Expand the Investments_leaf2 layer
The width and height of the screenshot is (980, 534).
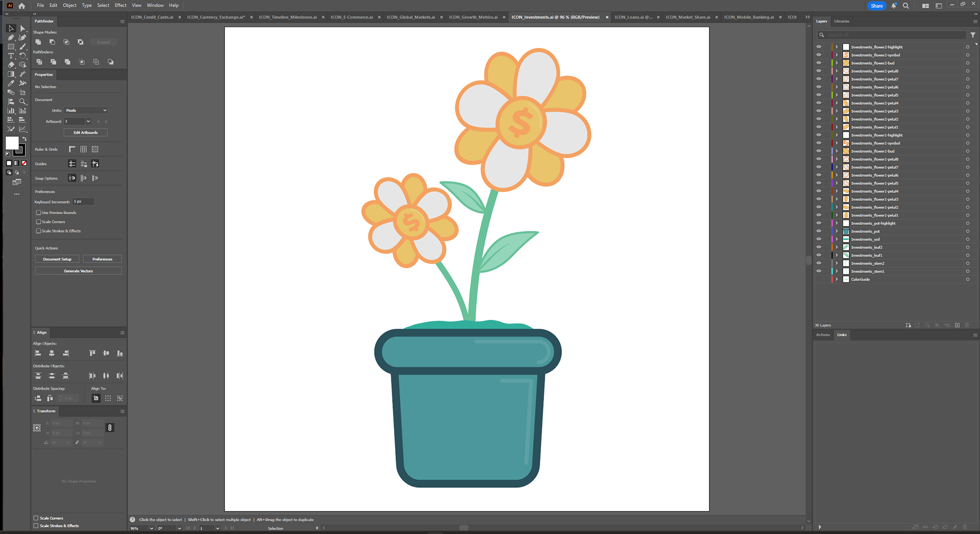point(837,247)
